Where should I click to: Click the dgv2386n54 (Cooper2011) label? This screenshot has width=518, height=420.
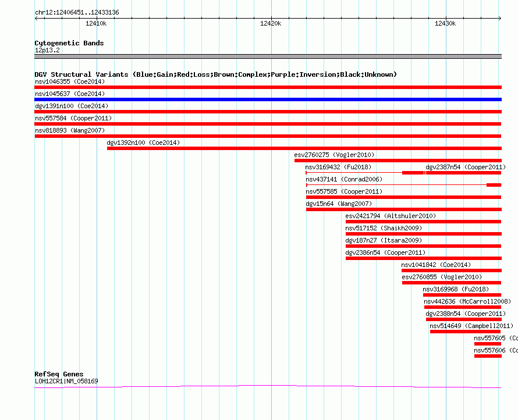385,252
